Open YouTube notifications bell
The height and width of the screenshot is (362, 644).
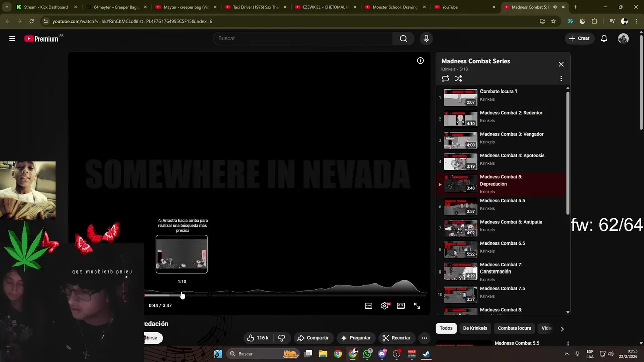point(604,39)
